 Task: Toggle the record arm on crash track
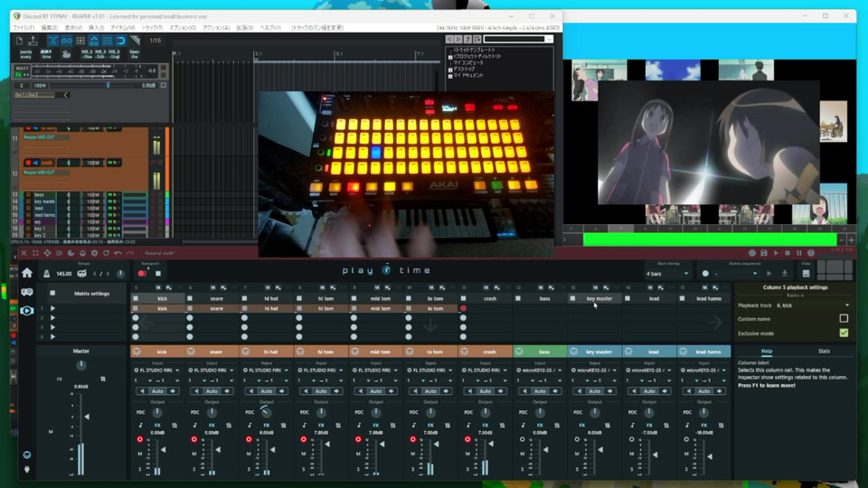[x=466, y=439]
